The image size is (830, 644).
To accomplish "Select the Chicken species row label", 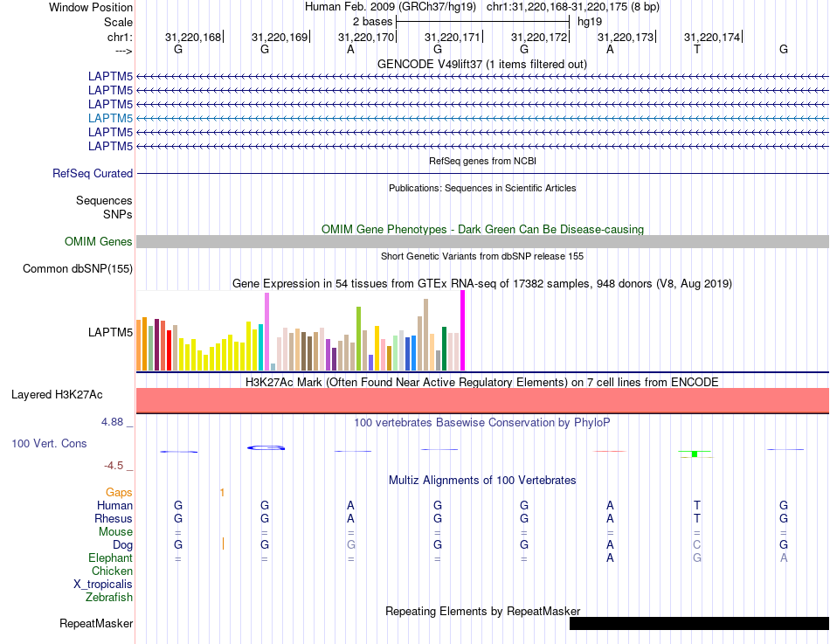I will (112, 571).
